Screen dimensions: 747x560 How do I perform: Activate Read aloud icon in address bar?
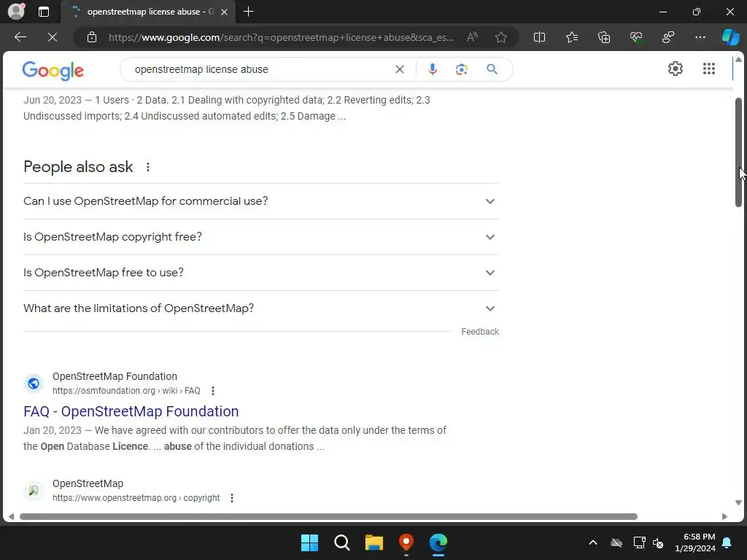tap(472, 37)
